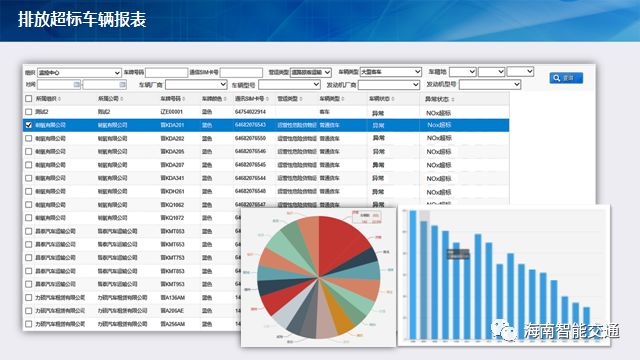
Task: Expand the 车辆厂商 dropdown
Action: pyautogui.click(x=196, y=84)
